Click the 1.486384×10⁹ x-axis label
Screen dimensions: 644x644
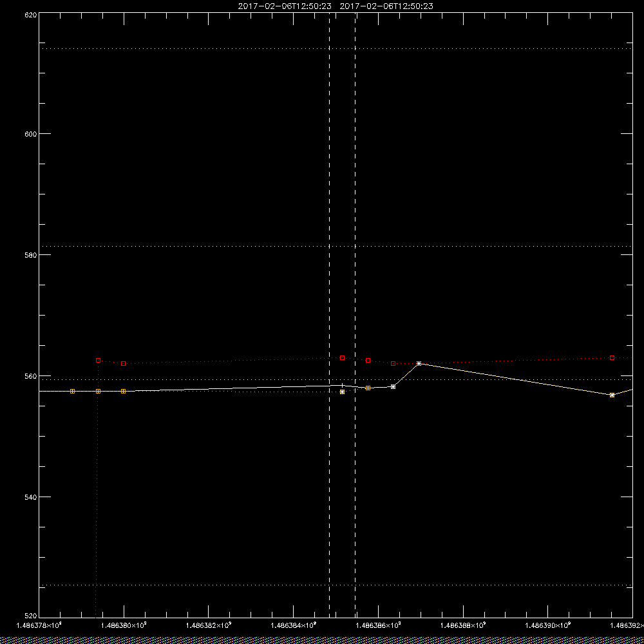294,625
